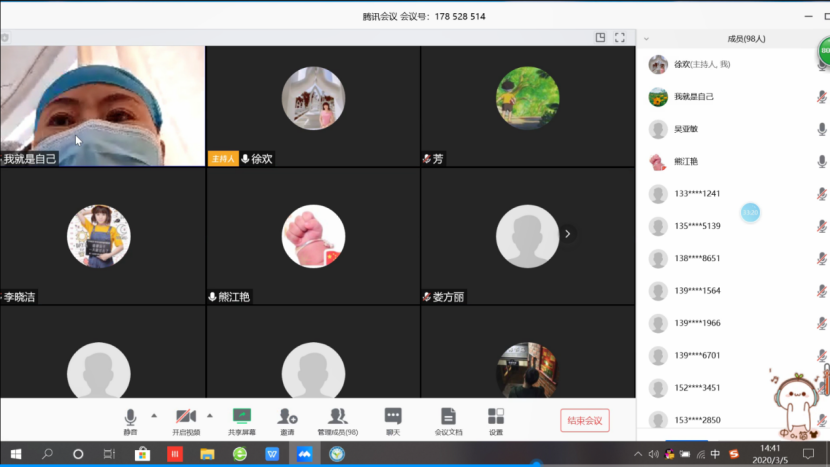Open the settings (设置) icon
Viewport: 830px width, 468px height.
coord(496,417)
